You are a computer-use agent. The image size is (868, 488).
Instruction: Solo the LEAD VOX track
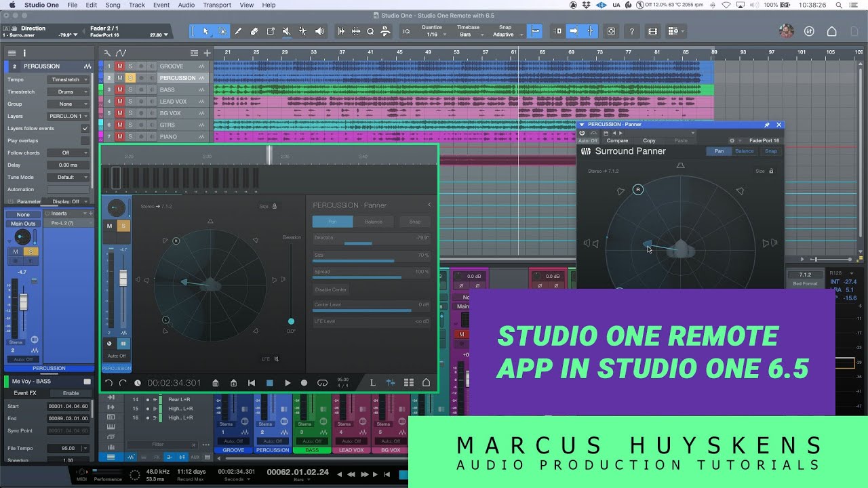tap(130, 102)
